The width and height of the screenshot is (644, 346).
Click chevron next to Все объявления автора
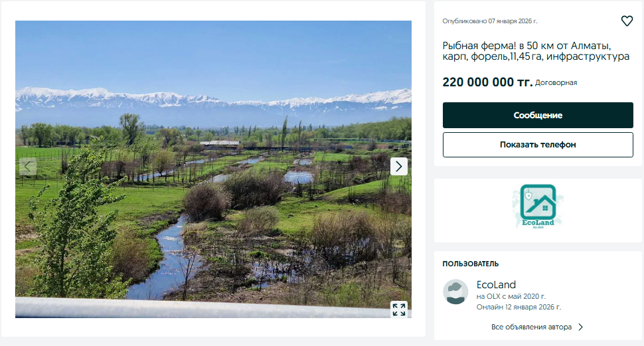[x=580, y=327]
